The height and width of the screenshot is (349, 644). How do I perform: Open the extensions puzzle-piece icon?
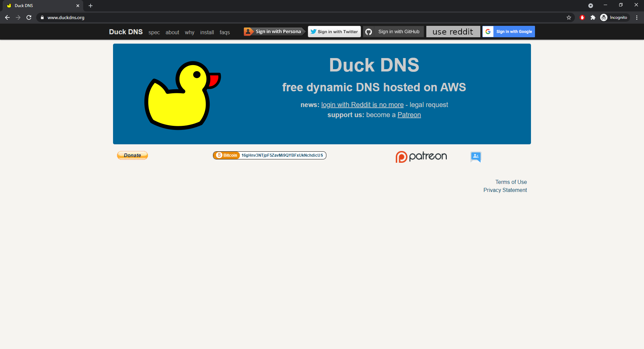tap(593, 17)
